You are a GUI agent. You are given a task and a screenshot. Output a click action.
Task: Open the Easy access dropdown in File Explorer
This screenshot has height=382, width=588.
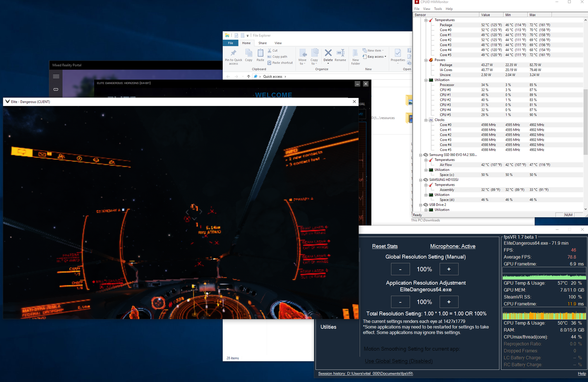point(374,57)
